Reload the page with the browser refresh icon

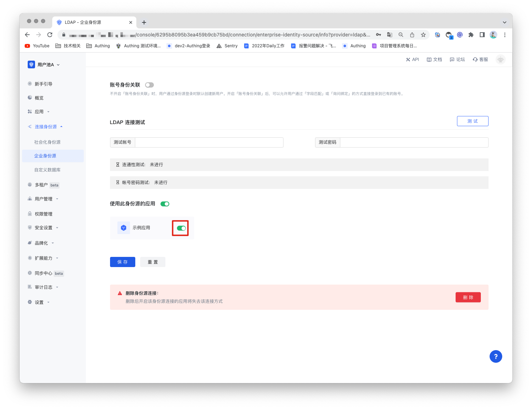[x=50, y=35]
